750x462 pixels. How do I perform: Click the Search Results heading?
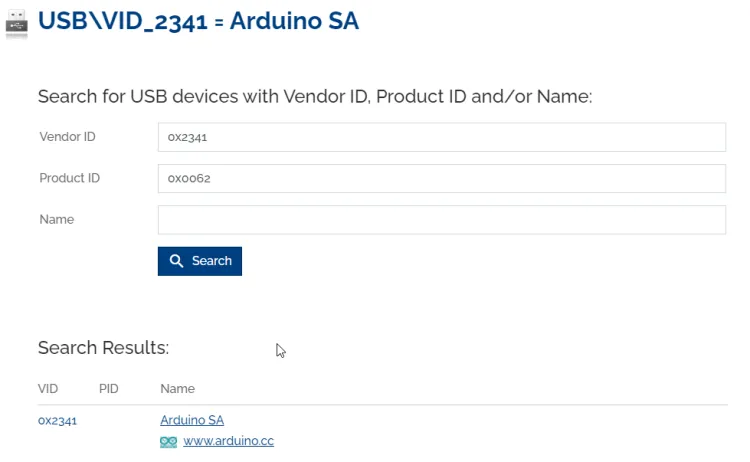[x=103, y=348]
